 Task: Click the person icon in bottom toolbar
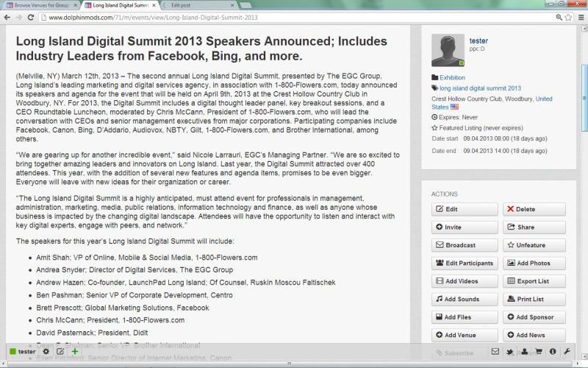pyautogui.click(x=524, y=352)
